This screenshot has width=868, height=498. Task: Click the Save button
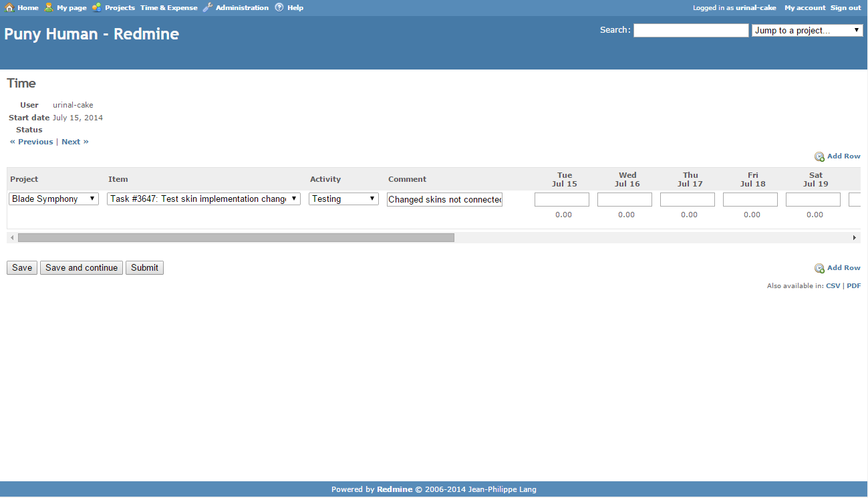click(x=22, y=267)
